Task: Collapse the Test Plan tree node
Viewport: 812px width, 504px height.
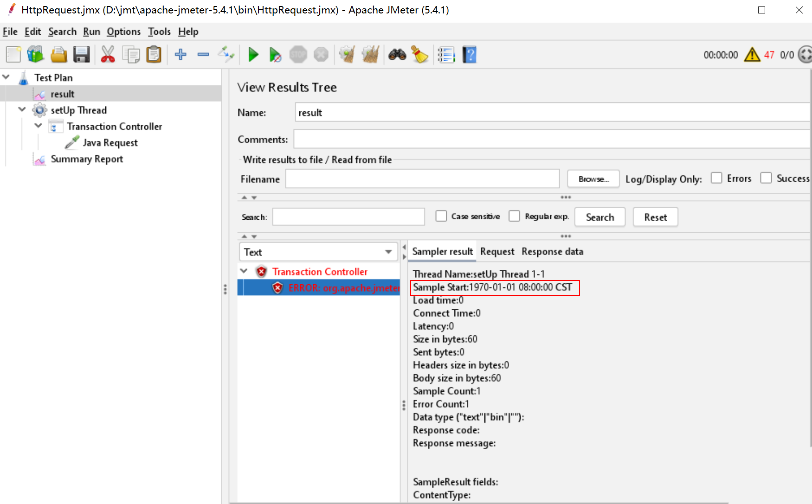Action: pyautogui.click(x=6, y=77)
